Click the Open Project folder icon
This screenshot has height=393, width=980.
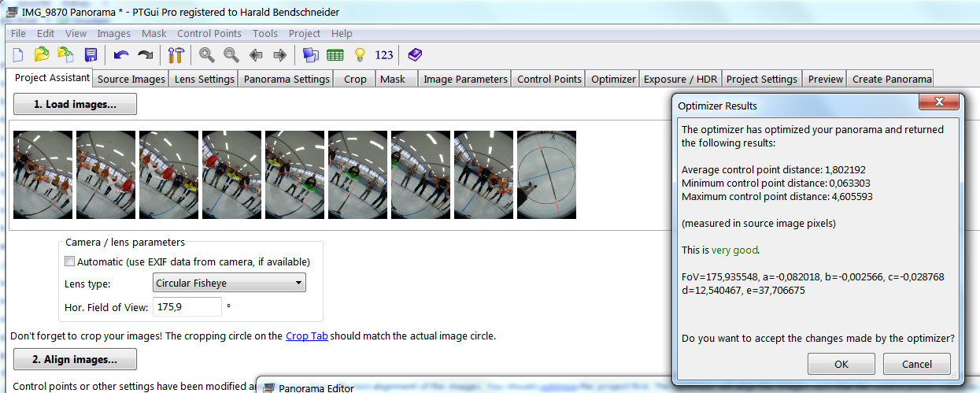pos(42,55)
